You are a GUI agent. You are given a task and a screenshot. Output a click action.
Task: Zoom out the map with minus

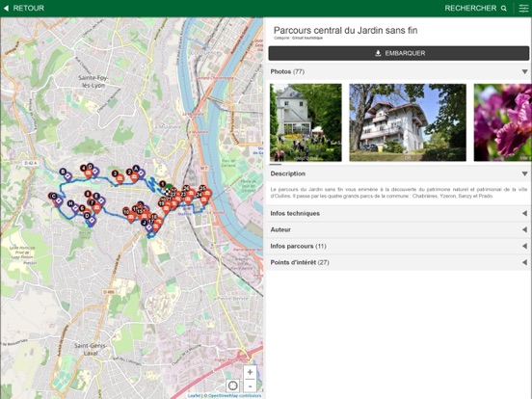[x=250, y=386]
